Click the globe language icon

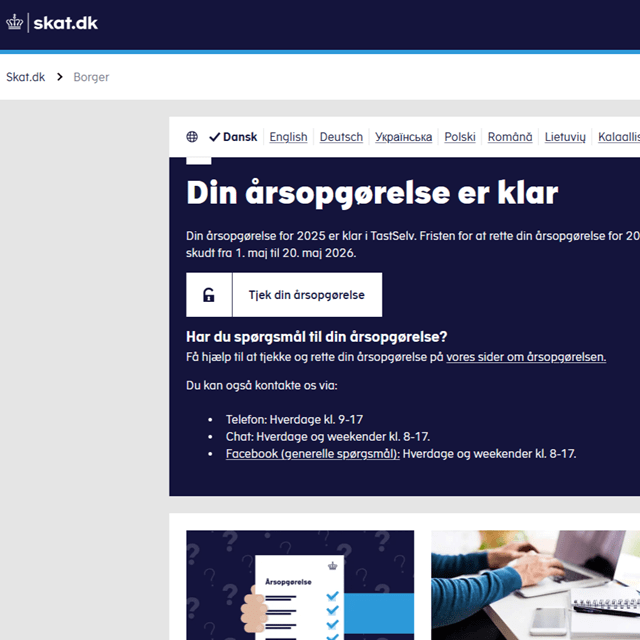192,137
